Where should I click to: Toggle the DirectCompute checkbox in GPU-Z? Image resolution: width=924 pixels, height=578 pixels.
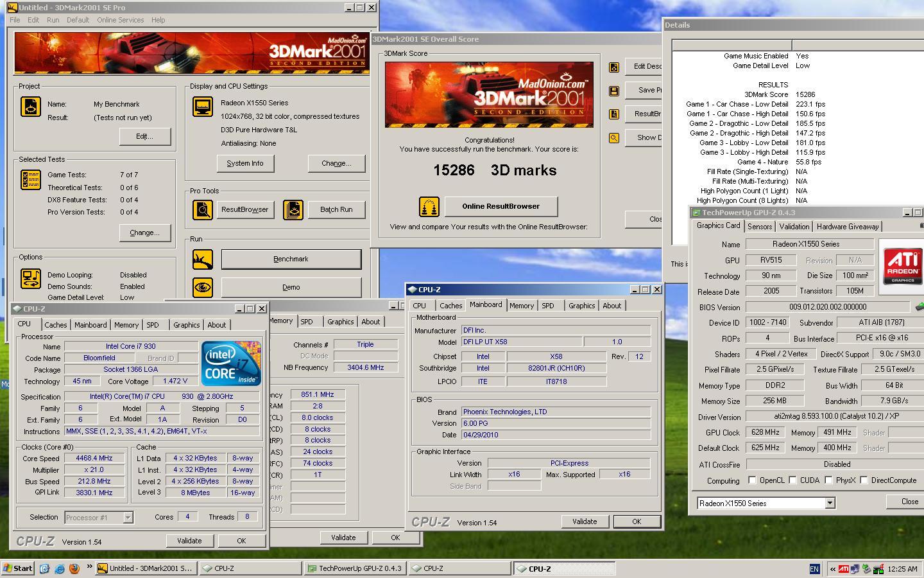(864, 480)
